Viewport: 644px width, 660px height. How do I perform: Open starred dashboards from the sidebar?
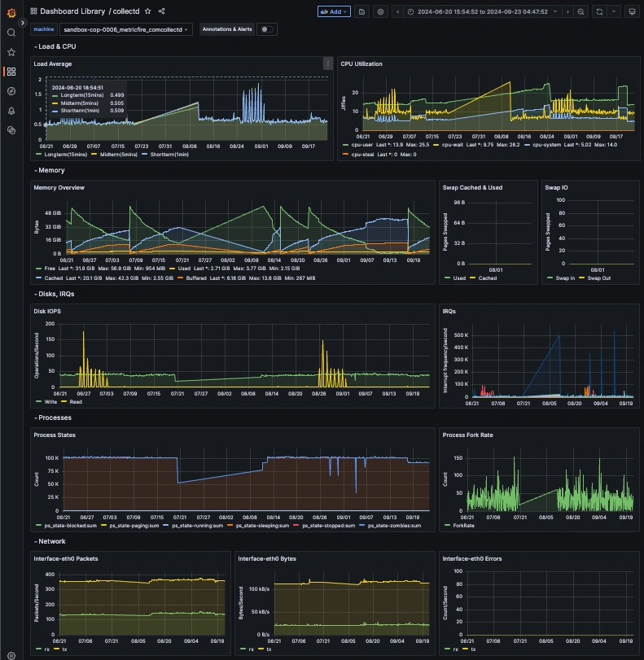11,52
